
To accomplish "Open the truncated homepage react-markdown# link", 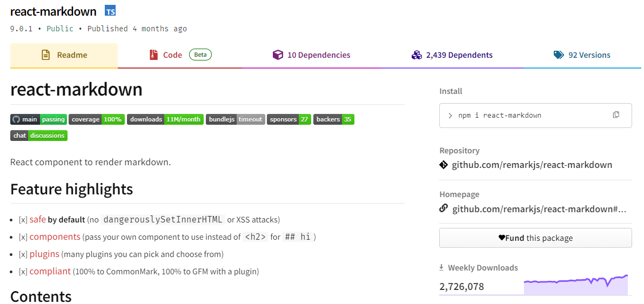I will [539, 209].
